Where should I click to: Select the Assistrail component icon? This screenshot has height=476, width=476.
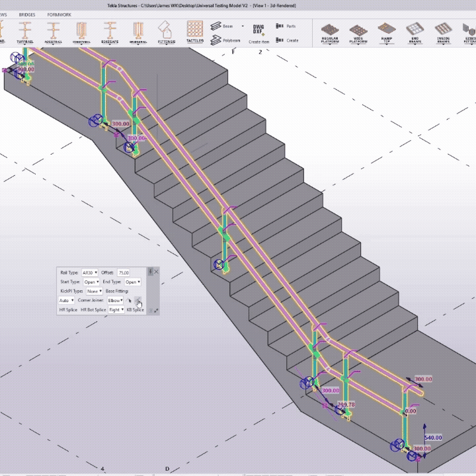[54, 30]
